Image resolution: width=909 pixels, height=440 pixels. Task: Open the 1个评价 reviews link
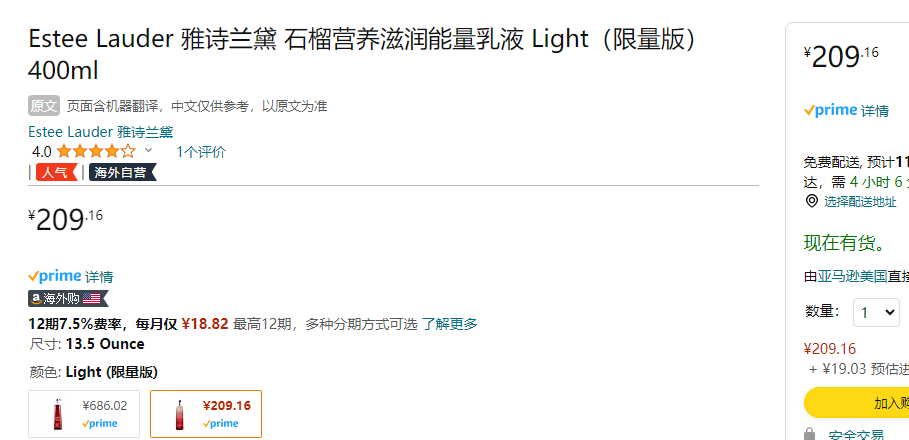tap(201, 152)
